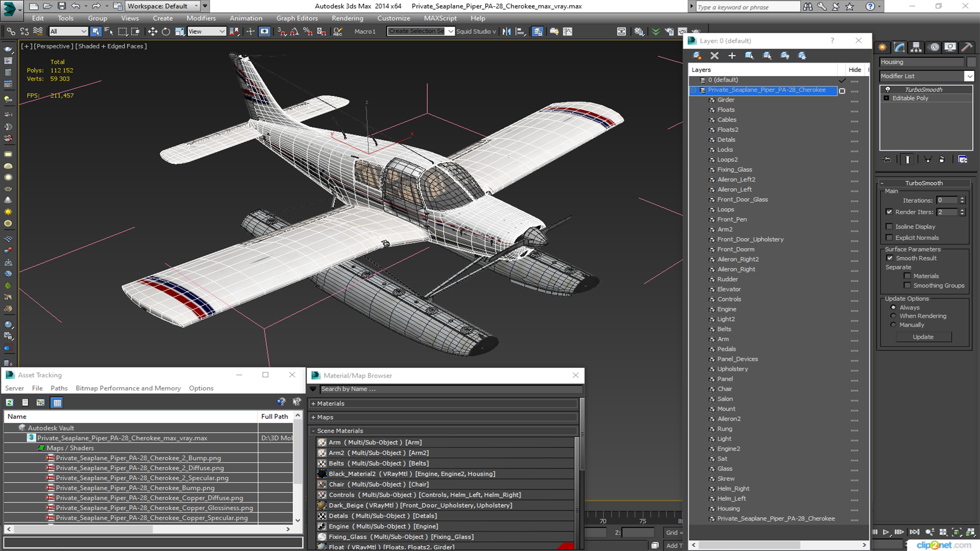980x551 pixels.
Task: Enable Isoline Display checkbox
Action: coord(889,227)
